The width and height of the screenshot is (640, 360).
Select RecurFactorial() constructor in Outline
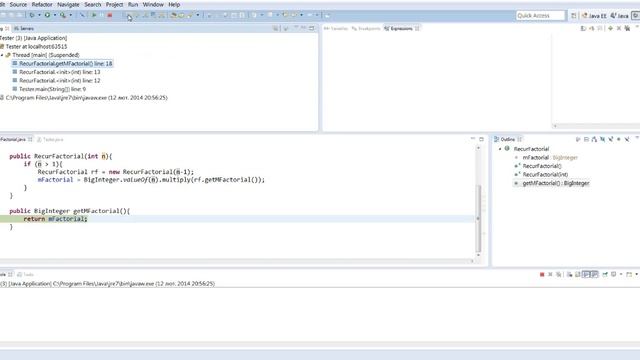538,166
